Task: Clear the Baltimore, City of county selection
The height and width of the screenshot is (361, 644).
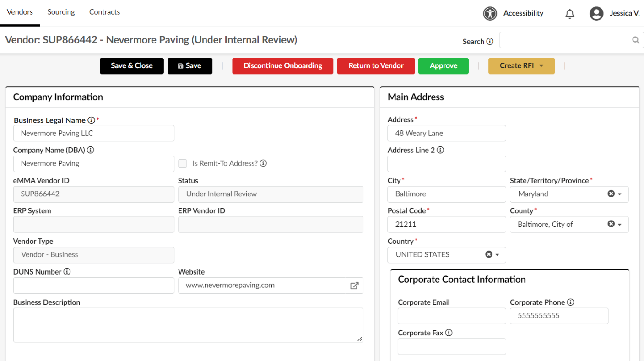Action: click(611, 224)
